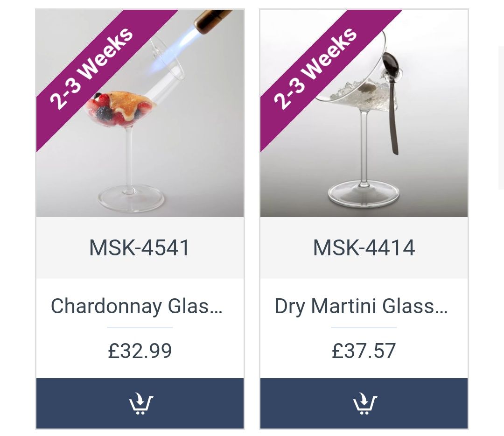Open the Dry Martini Glass product photo

click(x=364, y=113)
